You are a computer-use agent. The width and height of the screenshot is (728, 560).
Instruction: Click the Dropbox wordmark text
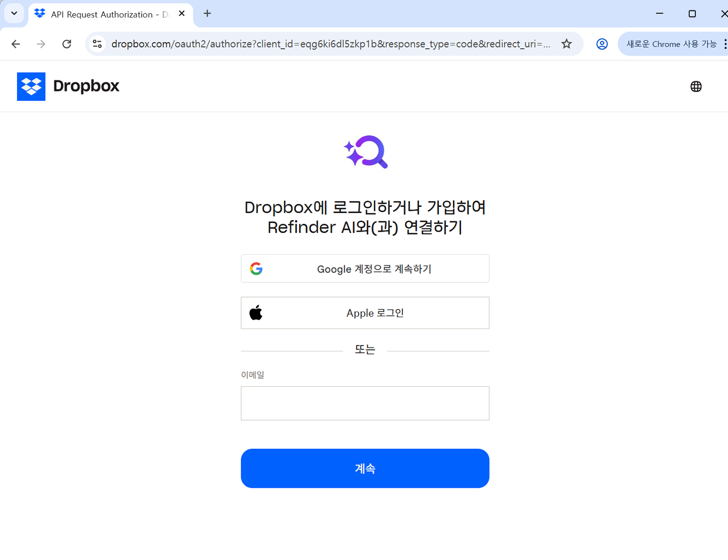[x=86, y=86]
